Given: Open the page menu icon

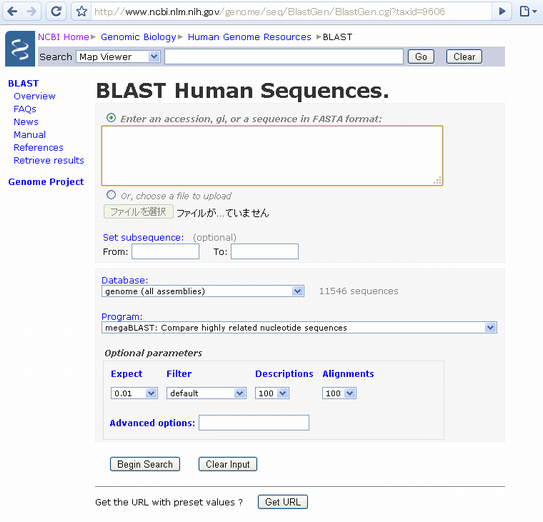Looking at the screenshot, I should click(527, 11).
